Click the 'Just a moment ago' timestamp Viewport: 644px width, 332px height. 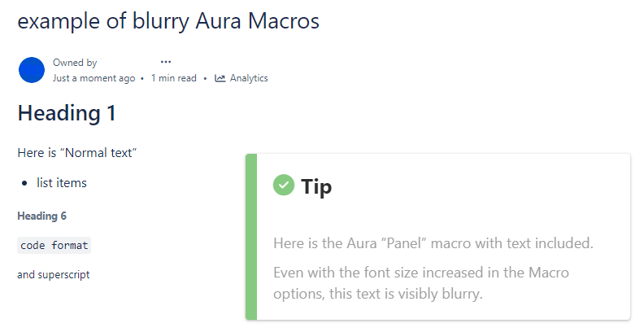tap(94, 78)
